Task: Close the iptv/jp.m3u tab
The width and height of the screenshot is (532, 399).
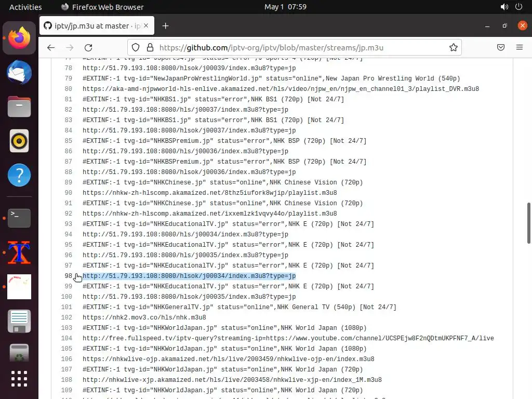Action: tap(146, 25)
